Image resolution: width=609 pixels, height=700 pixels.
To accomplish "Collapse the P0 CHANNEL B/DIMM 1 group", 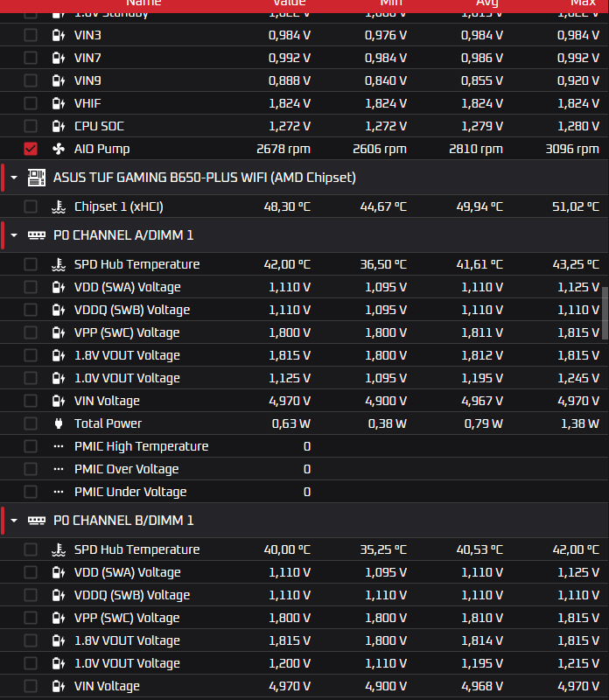I will point(14,521).
